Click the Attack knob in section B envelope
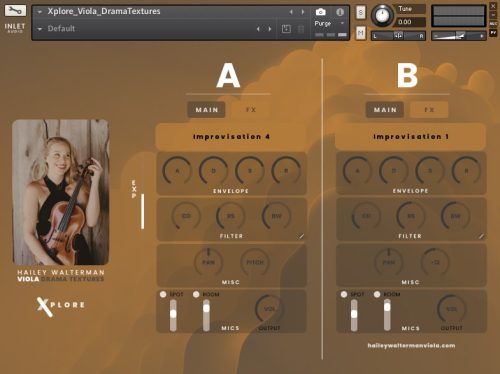 (x=357, y=171)
